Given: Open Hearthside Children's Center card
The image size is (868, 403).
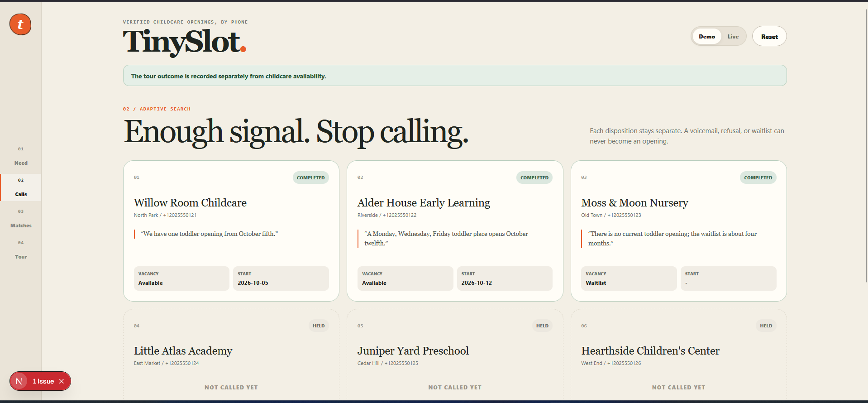Looking at the screenshot, I should [x=678, y=355].
